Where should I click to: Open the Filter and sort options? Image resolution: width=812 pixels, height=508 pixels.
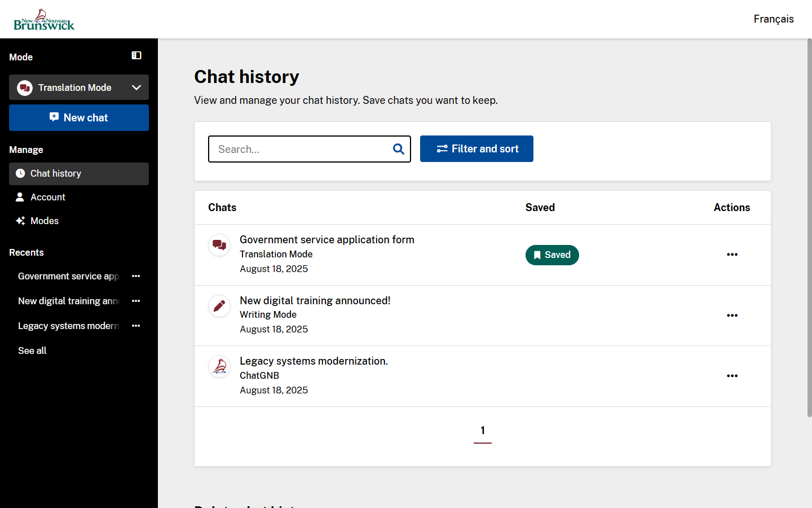[x=476, y=149]
